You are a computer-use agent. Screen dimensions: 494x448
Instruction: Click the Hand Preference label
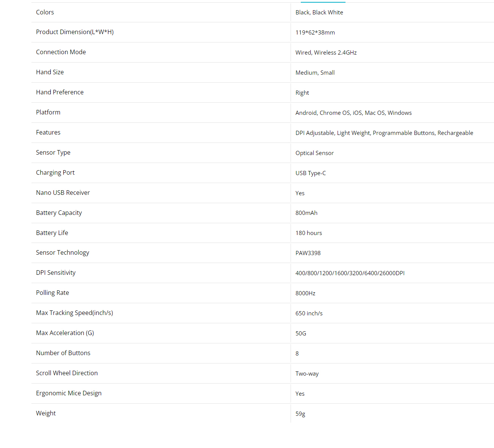tap(59, 92)
